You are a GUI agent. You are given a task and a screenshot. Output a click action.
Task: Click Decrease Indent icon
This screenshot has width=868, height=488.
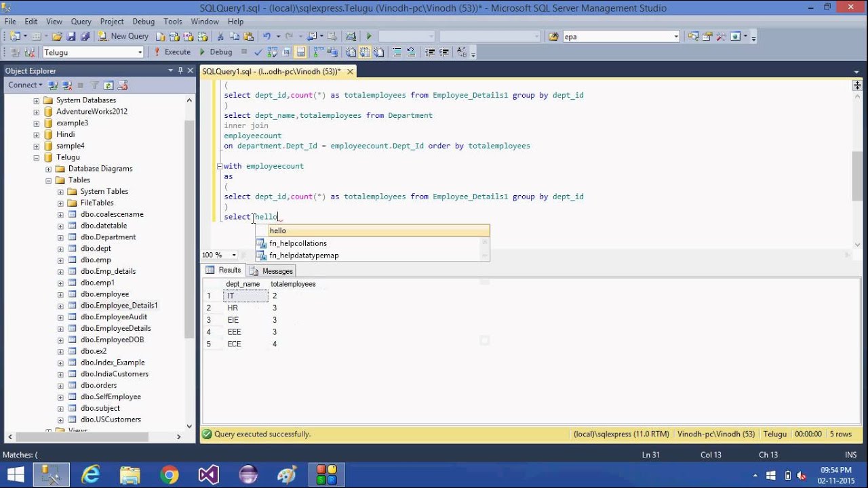coord(430,52)
